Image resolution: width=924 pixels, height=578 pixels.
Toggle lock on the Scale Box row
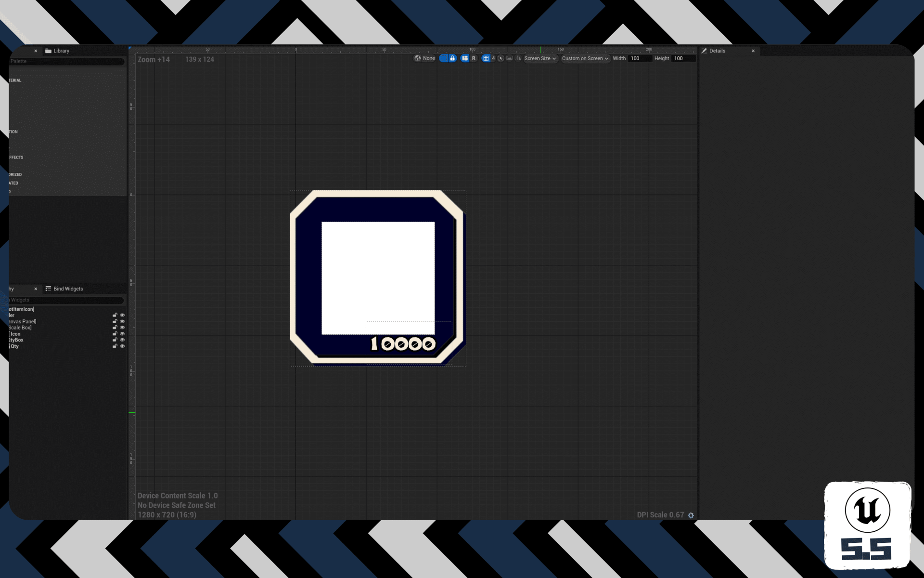click(115, 328)
